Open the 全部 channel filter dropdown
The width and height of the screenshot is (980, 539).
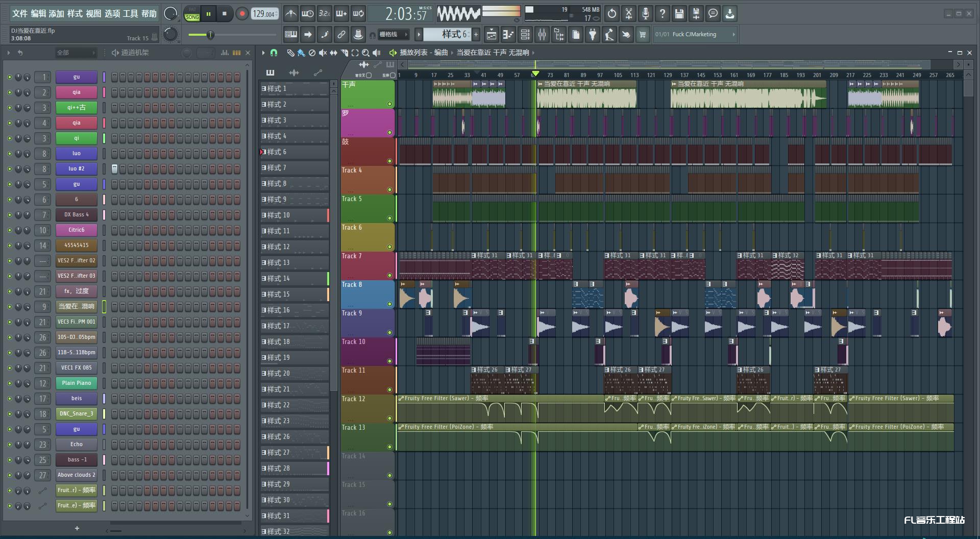pyautogui.click(x=76, y=53)
